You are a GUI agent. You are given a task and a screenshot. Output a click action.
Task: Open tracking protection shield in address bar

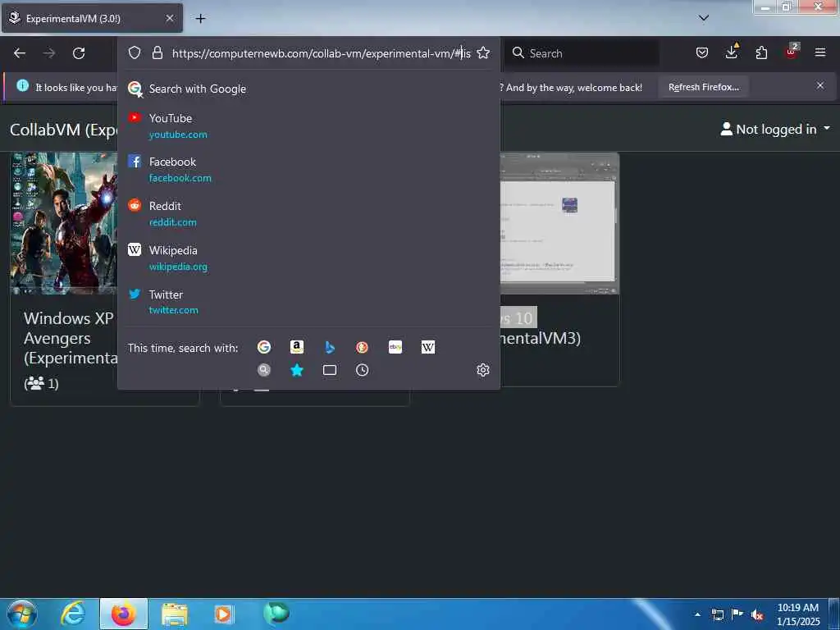pos(135,52)
